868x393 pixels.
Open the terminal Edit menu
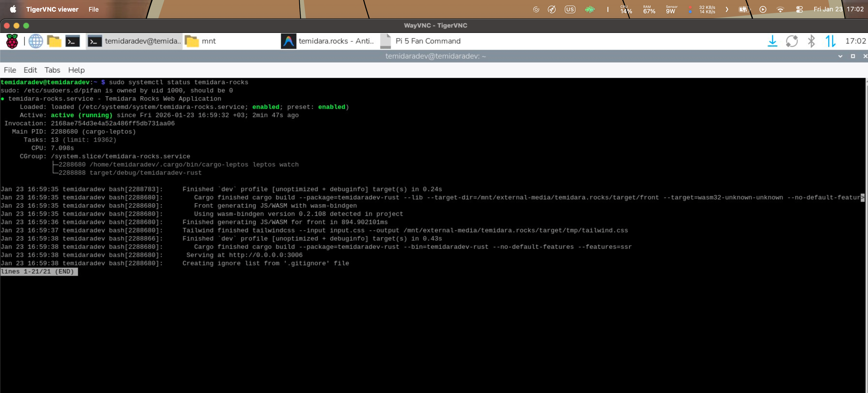point(30,70)
